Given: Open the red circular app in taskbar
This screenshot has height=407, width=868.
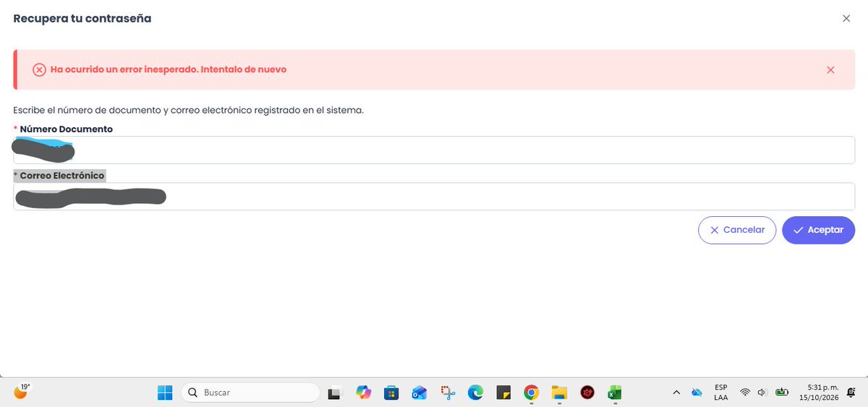Looking at the screenshot, I should point(587,393).
